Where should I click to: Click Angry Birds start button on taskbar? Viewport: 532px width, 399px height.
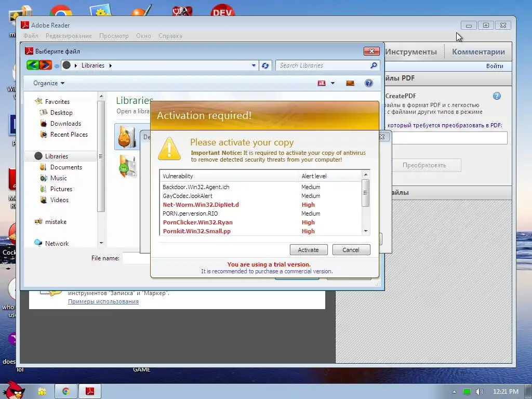pos(14,390)
